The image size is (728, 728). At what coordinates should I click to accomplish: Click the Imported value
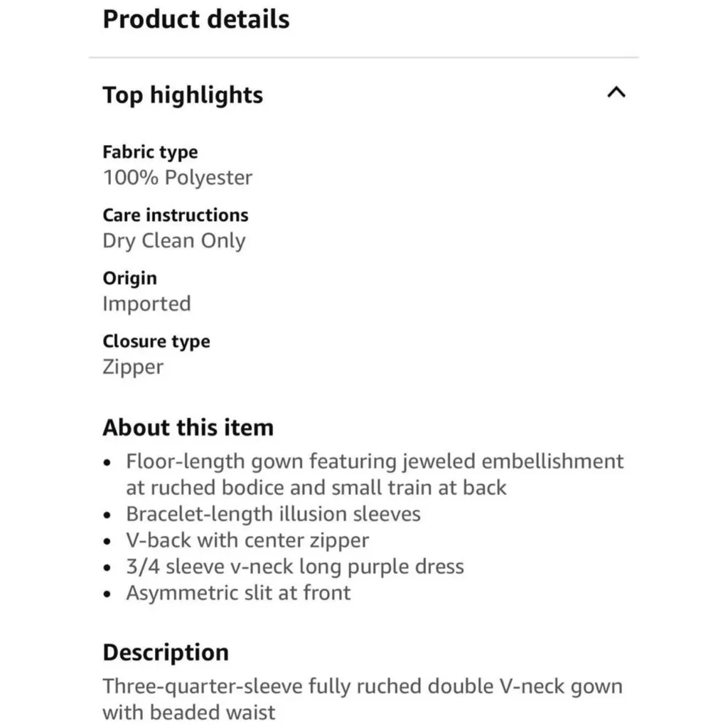[146, 304]
